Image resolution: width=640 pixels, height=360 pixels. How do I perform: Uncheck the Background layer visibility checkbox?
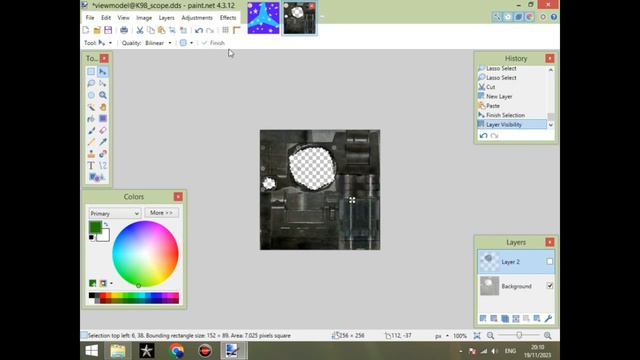550,286
